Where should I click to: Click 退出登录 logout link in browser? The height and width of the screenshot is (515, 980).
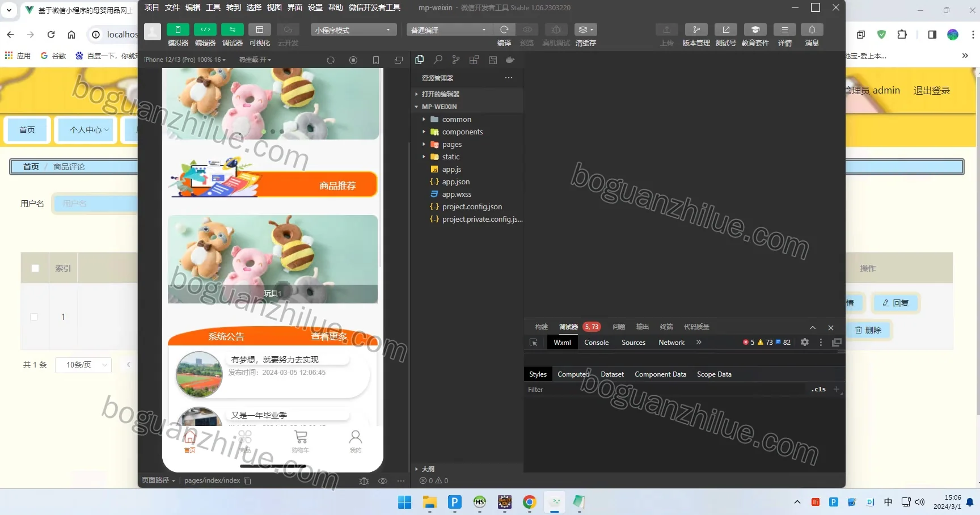pos(931,91)
